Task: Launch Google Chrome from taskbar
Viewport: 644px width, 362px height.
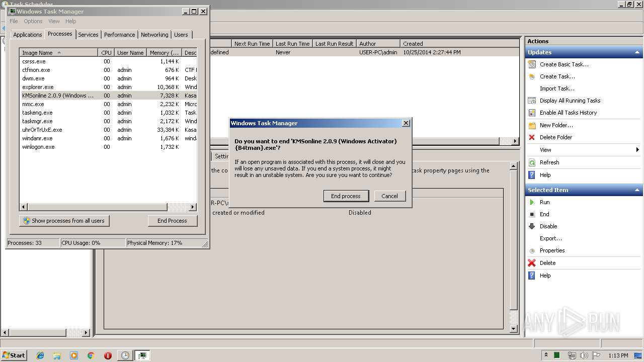Action: 91,355
